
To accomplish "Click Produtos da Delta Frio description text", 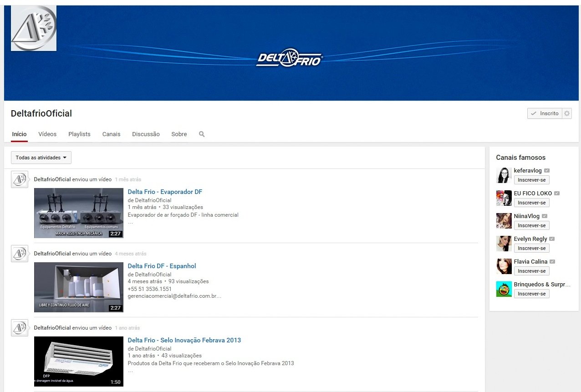I will click(211, 363).
